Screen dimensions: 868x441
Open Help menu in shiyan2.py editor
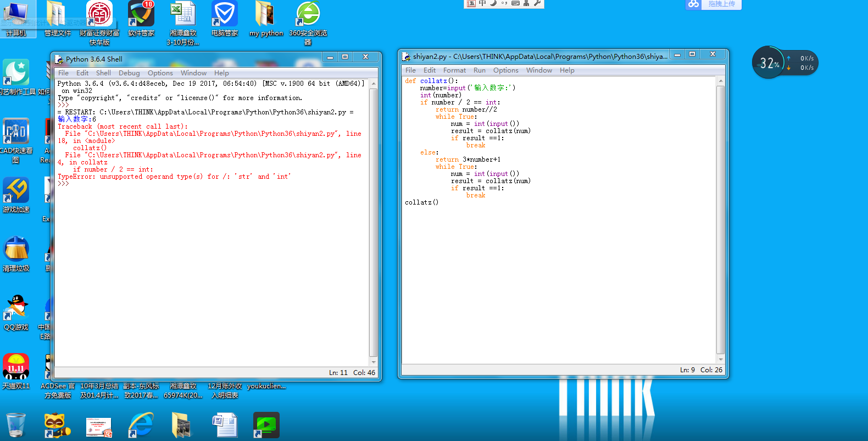pos(567,70)
